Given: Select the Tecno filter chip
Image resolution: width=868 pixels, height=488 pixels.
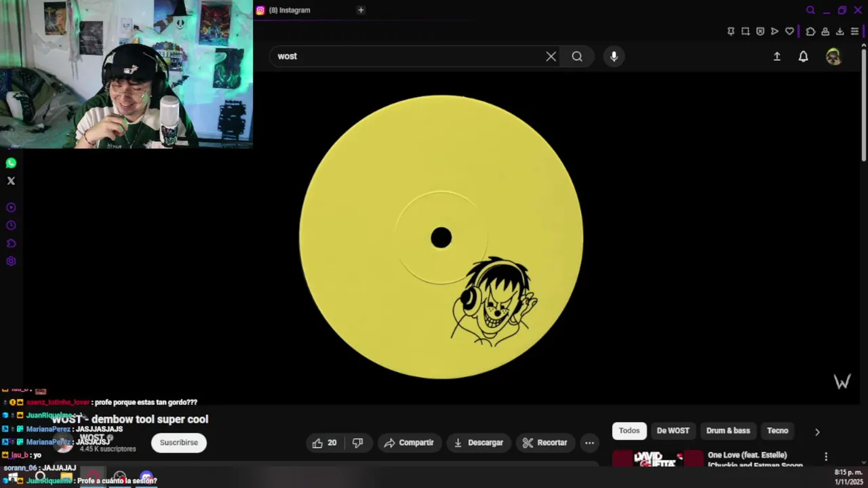Looking at the screenshot, I should (778, 430).
